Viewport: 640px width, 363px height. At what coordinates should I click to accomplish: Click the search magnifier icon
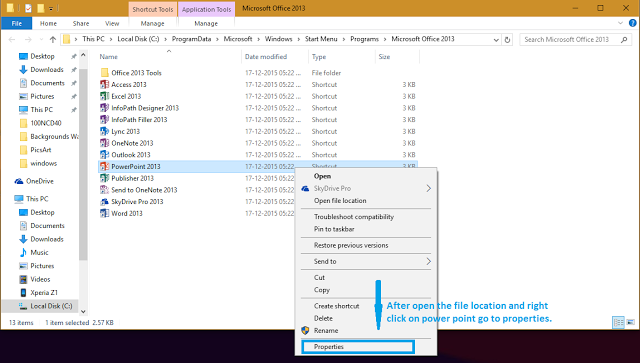point(624,40)
